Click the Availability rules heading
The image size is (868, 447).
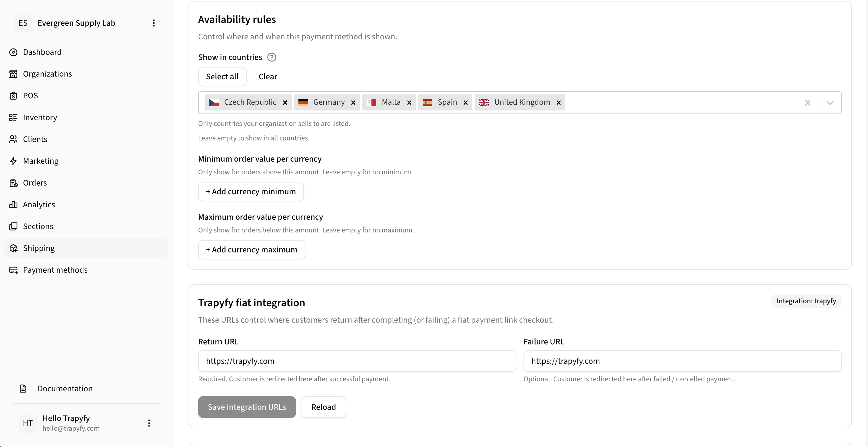(237, 20)
